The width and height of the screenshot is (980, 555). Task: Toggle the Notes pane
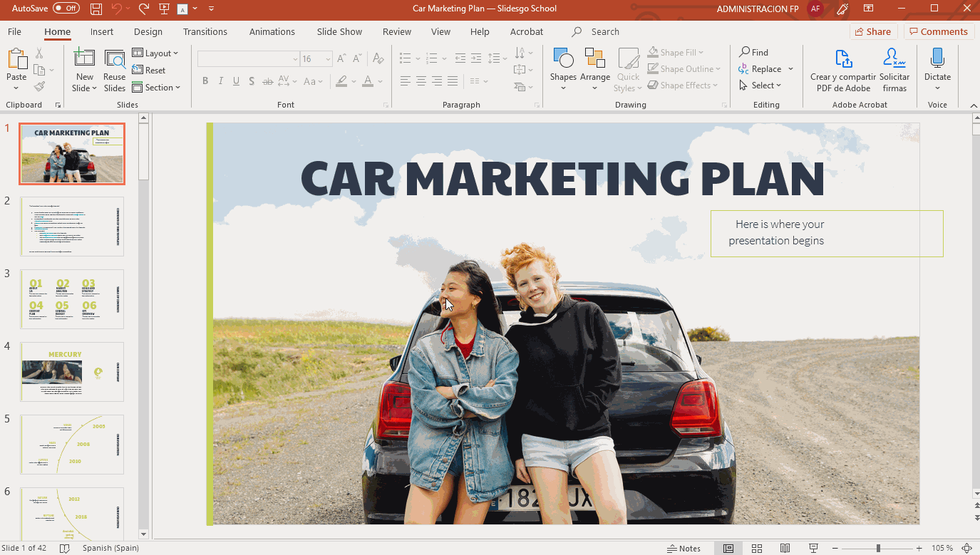click(x=684, y=548)
